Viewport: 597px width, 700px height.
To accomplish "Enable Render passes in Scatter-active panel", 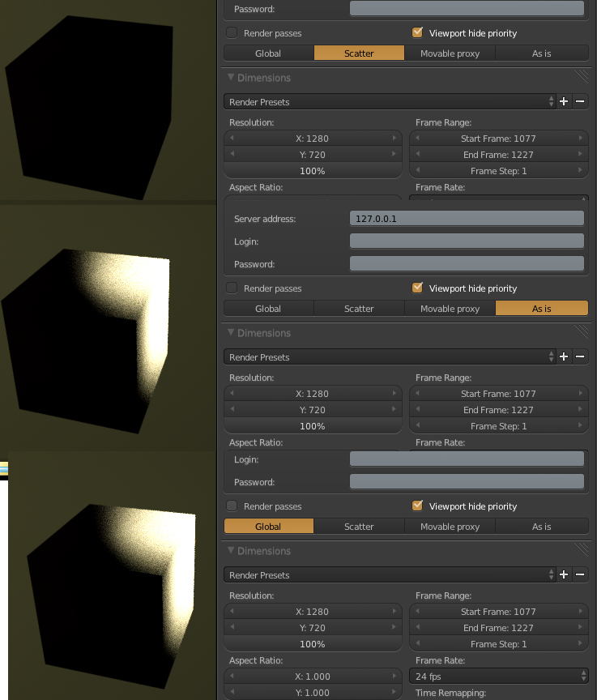I will click(232, 32).
